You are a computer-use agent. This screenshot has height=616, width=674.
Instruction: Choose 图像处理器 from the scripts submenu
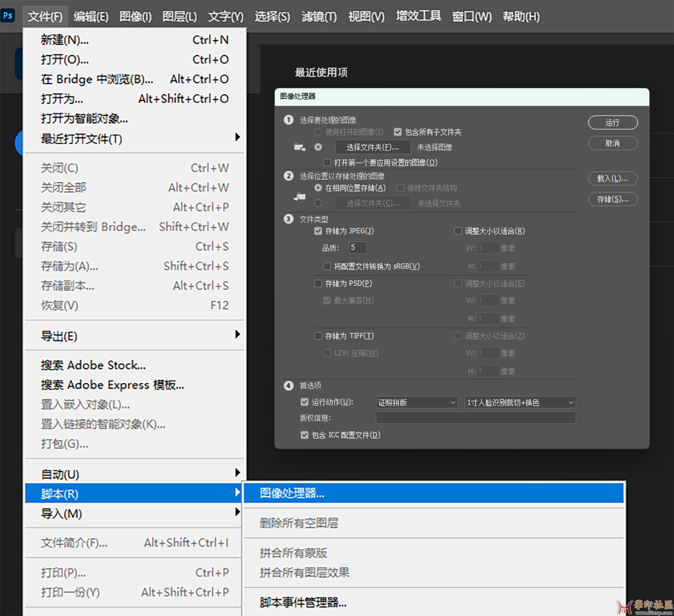(292, 493)
